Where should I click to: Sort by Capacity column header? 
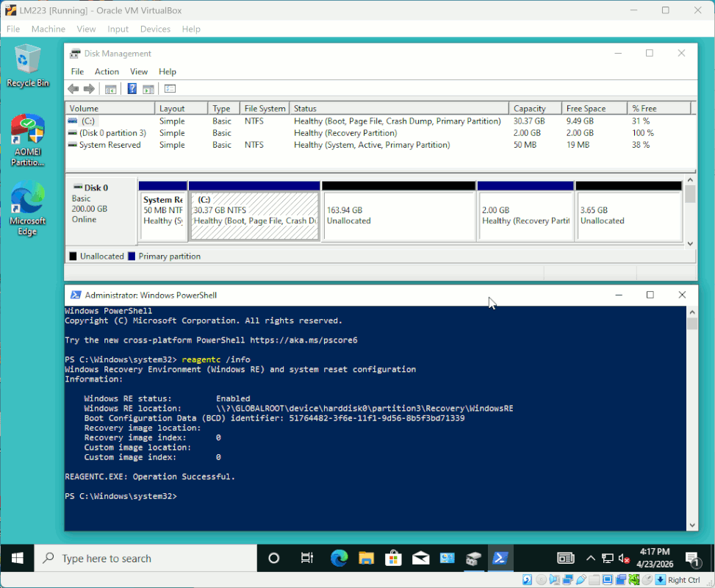pos(535,108)
